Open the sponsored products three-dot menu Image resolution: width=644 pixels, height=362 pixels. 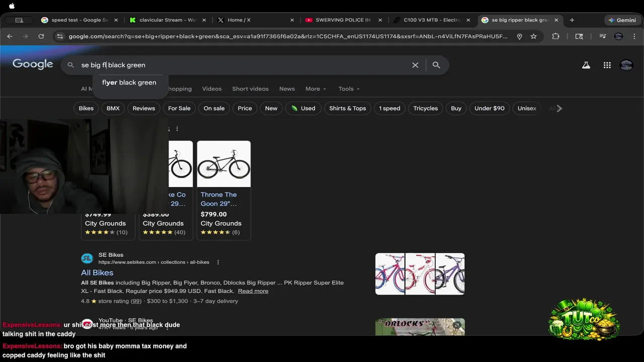click(x=177, y=129)
